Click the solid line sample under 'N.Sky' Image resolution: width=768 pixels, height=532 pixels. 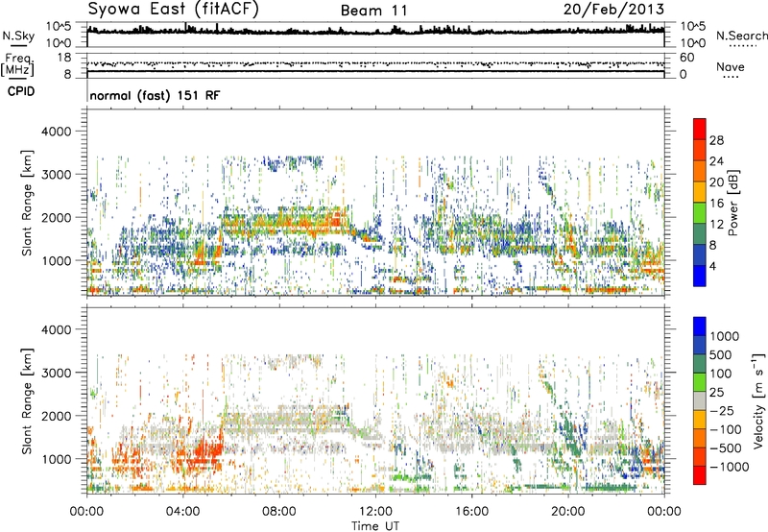pyautogui.click(x=18, y=46)
